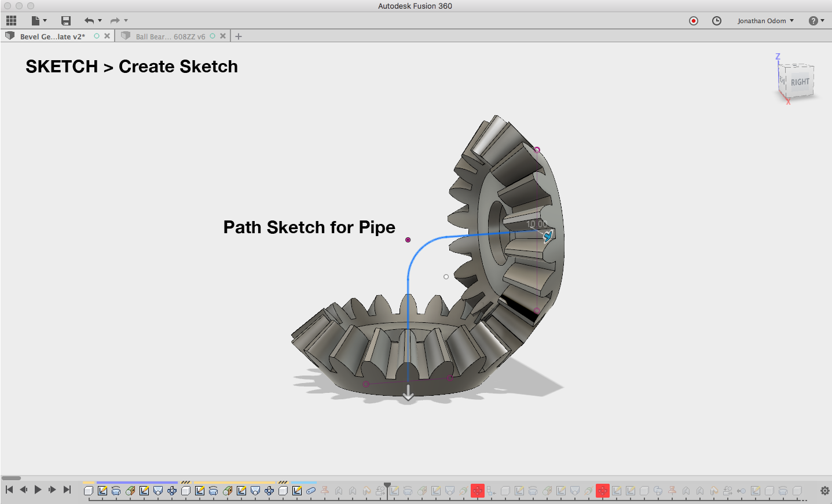The height and width of the screenshot is (504, 832).
Task: Select the first component feature in timeline
Action: 89,491
